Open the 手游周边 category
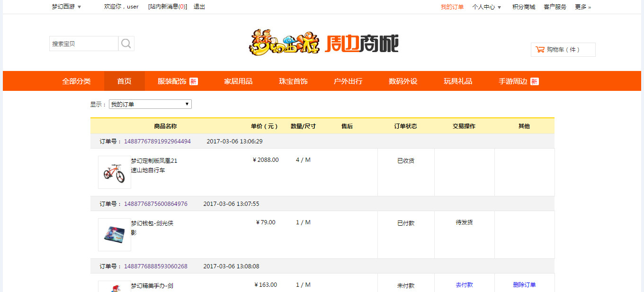The width and height of the screenshot is (644, 292). pos(513,81)
